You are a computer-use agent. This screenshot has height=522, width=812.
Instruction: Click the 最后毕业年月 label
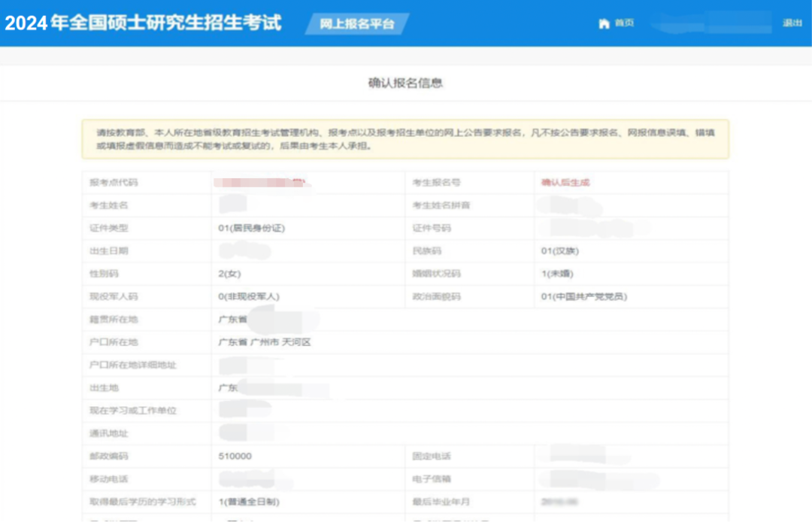click(x=441, y=501)
